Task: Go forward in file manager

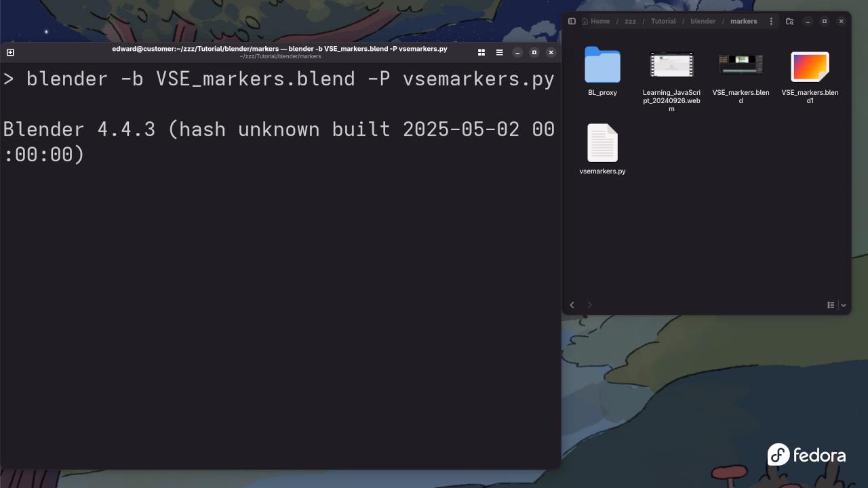Action: click(589, 305)
